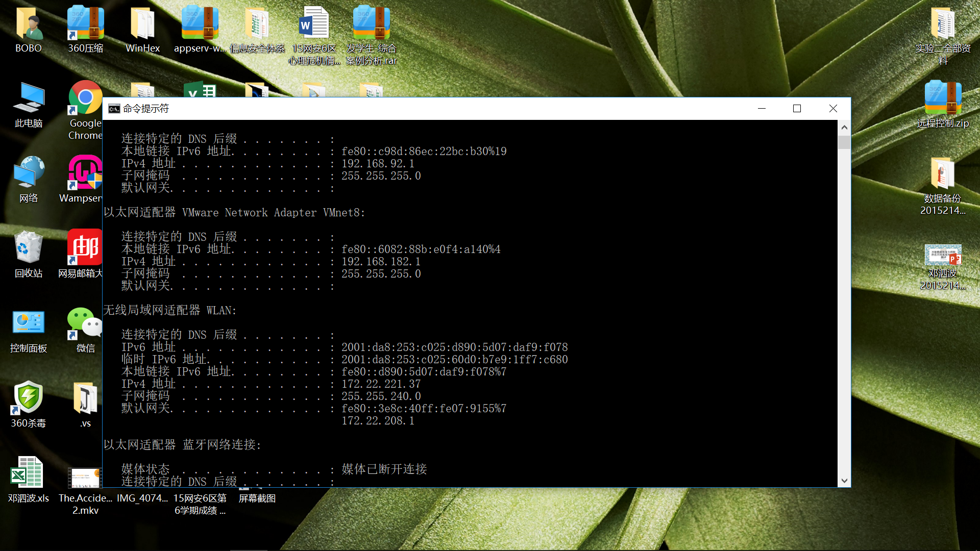Open the 网络 network icon

tap(29, 174)
